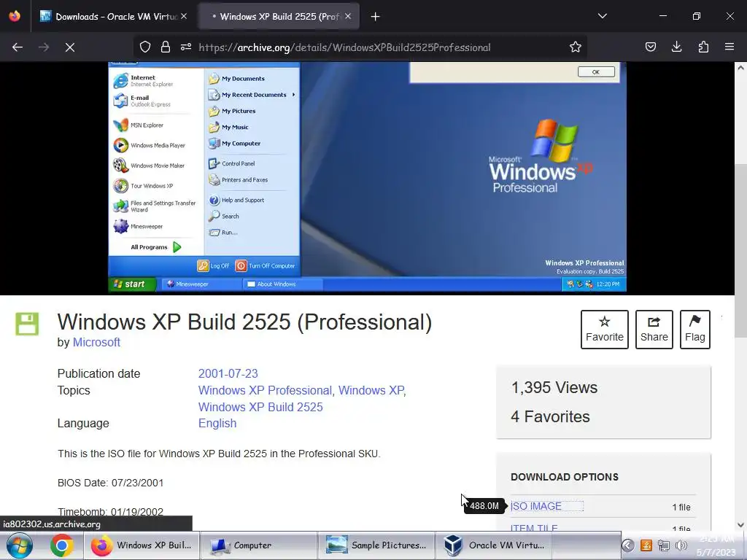Close the Downloads Oracle VM tab

[184, 16]
